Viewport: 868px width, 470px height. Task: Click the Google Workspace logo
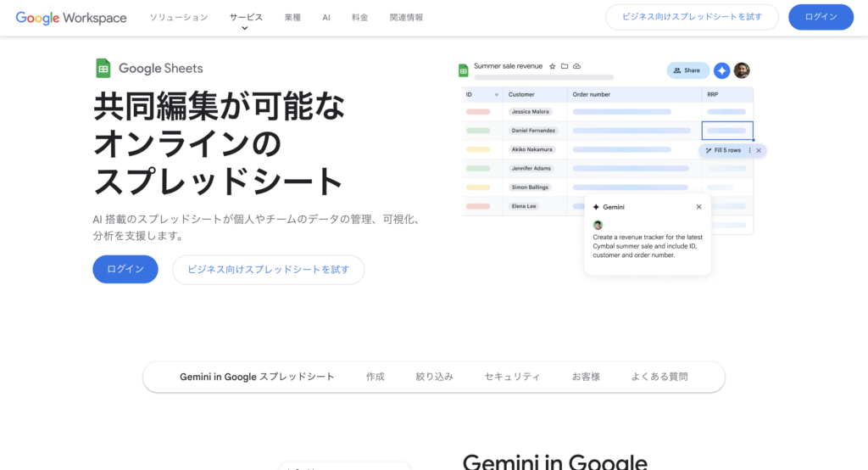(x=71, y=18)
